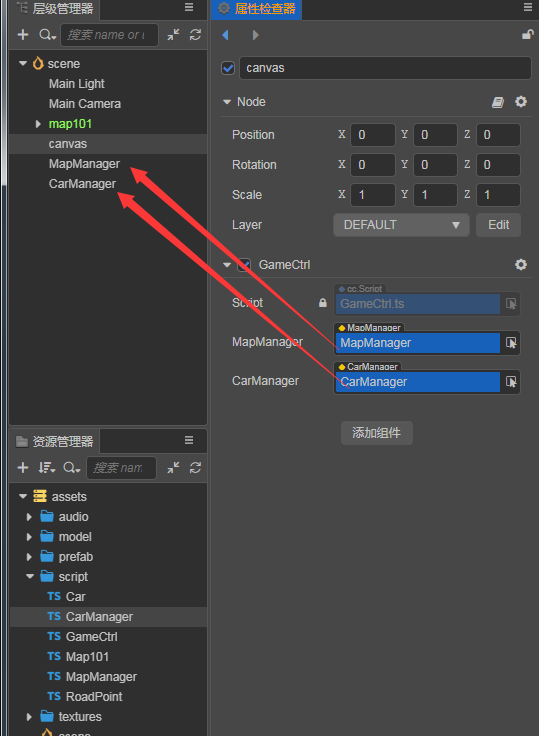The width and height of the screenshot is (539, 736).
Task: Open the Node help documentation book icon
Action: [x=498, y=102]
